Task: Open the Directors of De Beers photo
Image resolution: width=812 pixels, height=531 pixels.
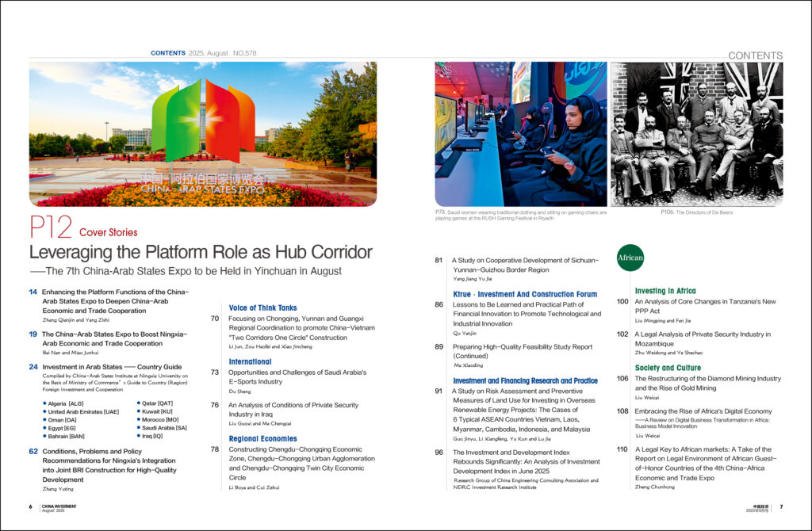Action: click(697, 134)
